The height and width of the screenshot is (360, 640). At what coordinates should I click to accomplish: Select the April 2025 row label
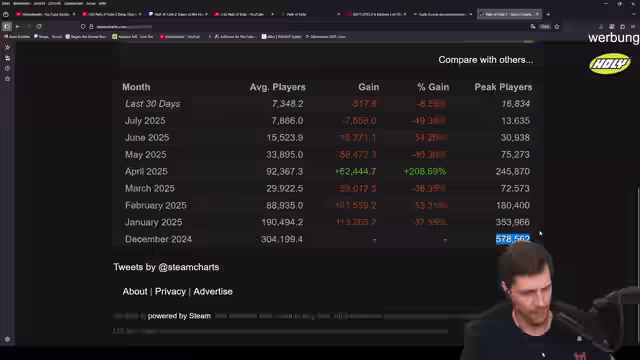[146, 171]
